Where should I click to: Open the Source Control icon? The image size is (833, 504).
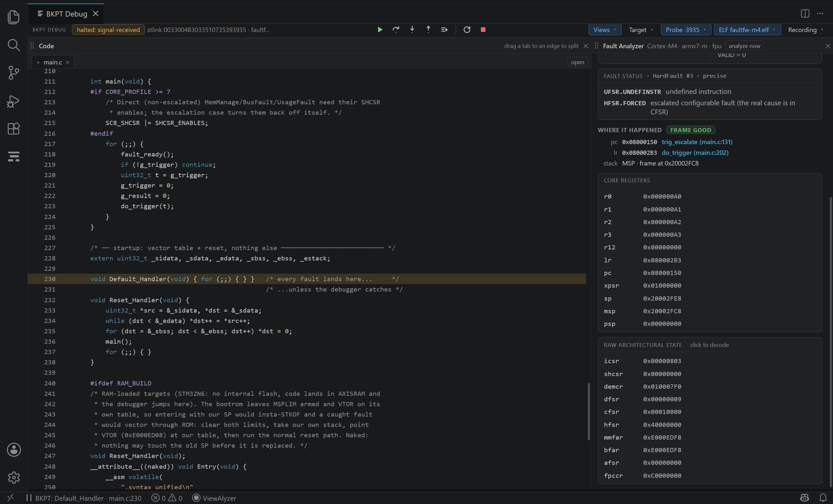(14, 73)
